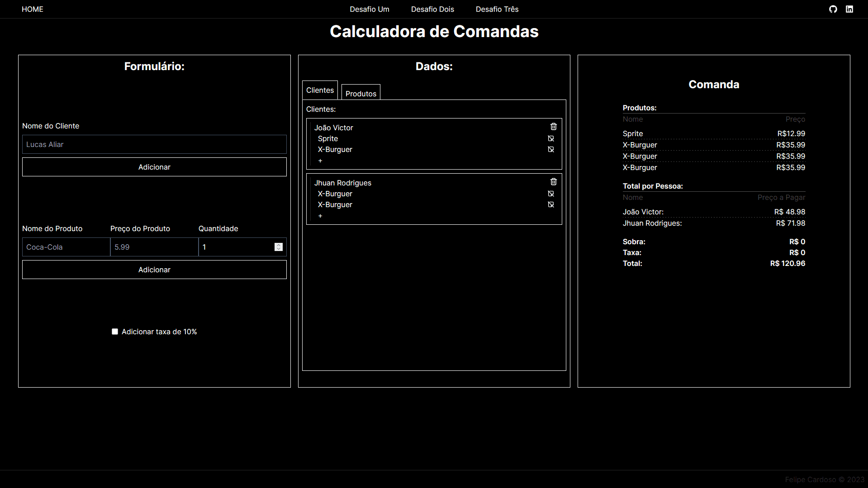Adjust the Quantidade spinner arrows
Image resolution: width=868 pixels, height=488 pixels.
[x=278, y=247]
